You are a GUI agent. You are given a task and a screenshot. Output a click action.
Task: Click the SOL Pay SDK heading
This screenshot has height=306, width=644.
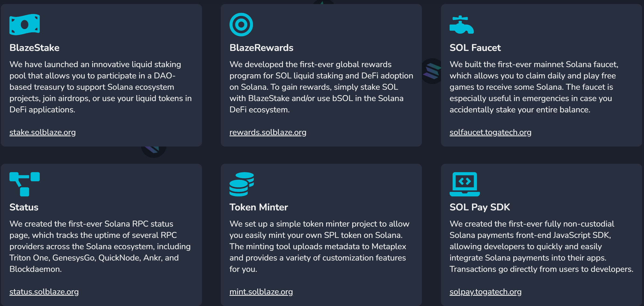[479, 207]
